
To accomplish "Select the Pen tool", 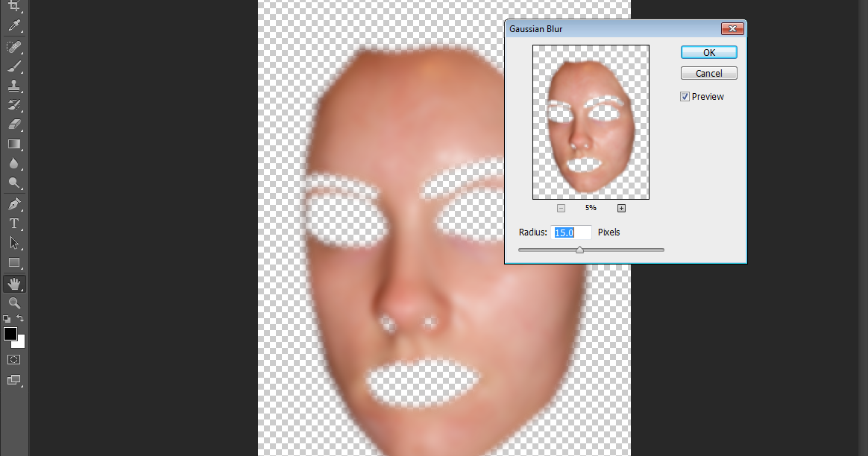I will coord(15,203).
